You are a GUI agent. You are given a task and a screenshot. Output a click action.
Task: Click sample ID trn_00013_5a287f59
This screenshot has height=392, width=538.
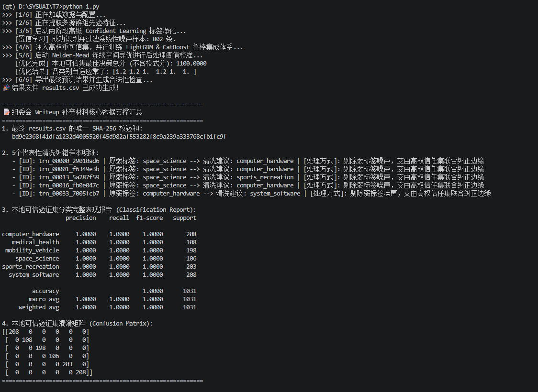click(69, 177)
